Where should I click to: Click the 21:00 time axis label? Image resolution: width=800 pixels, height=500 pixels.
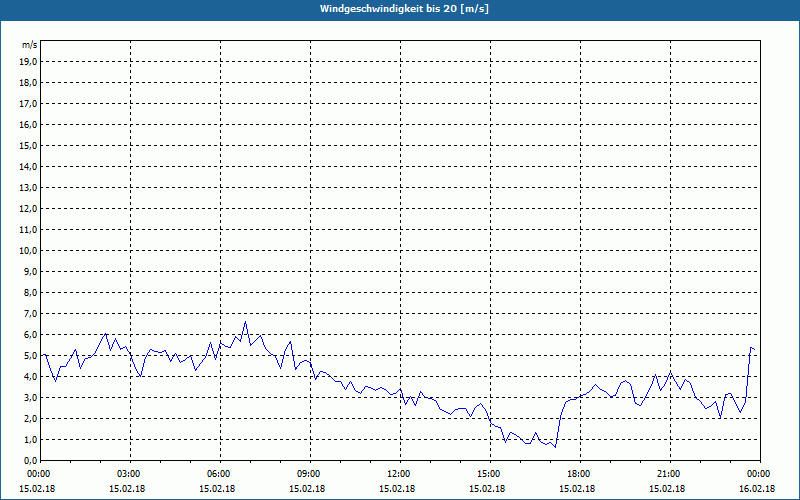670,474
